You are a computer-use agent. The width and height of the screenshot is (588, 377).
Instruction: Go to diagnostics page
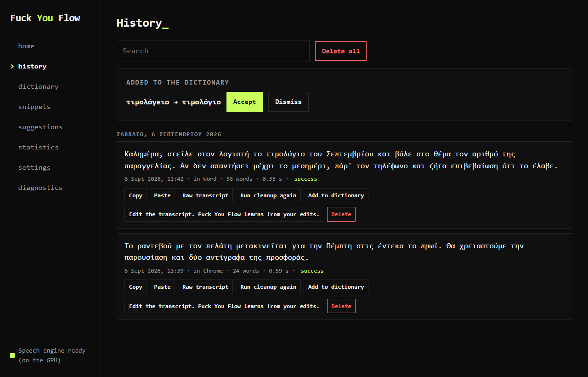tap(40, 188)
